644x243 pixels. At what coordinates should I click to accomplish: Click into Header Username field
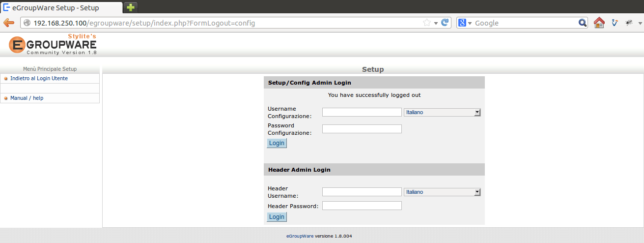[362, 192]
